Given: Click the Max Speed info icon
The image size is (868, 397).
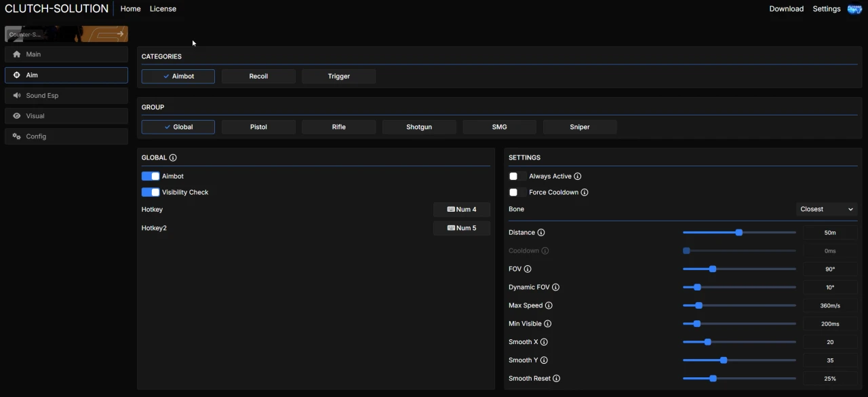Looking at the screenshot, I should pyautogui.click(x=549, y=305).
